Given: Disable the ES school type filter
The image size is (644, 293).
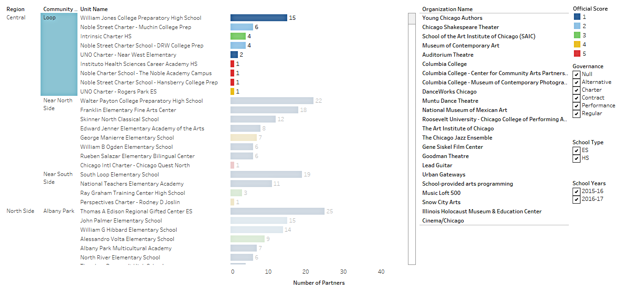Looking at the screenshot, I should [577, 150].
